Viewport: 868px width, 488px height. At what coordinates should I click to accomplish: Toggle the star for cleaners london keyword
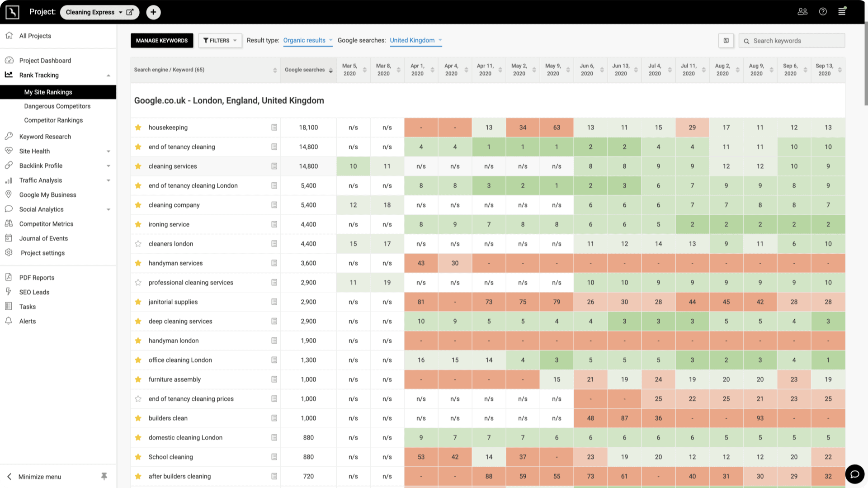[x=138, y=244]
